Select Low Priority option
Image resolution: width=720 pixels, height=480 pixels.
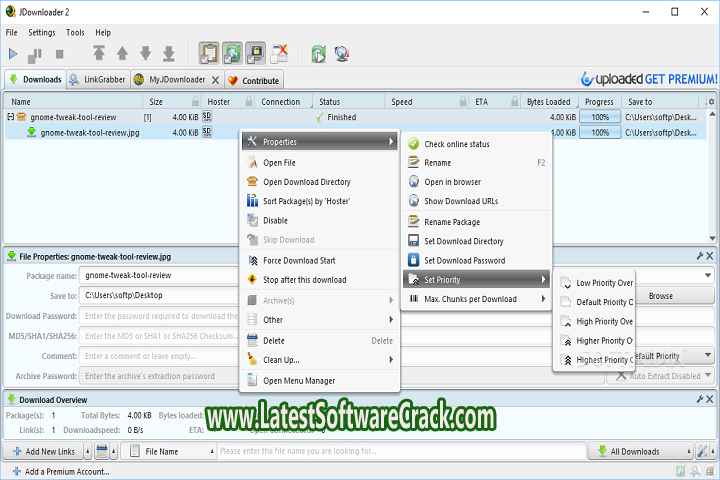click(595, 283)
